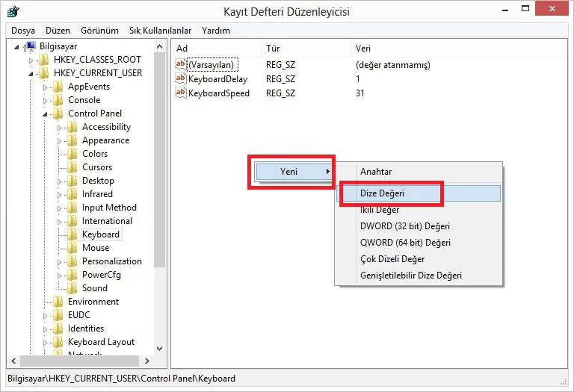The height and width of the screenshot is (392, 574).
Task: Click the Infrared folder icon
Action: [72, 194]
